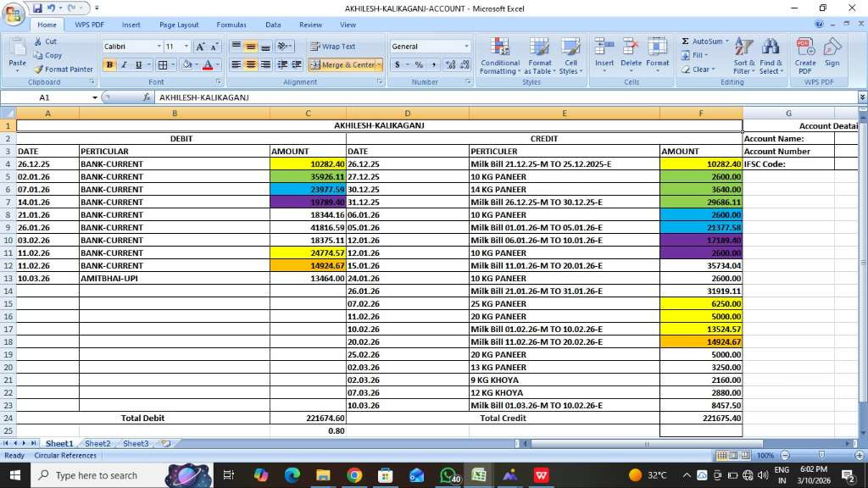The width and height of the screenshot is (868, 488).
Task: Apply the fill color bucket
Action: point(187,64)
